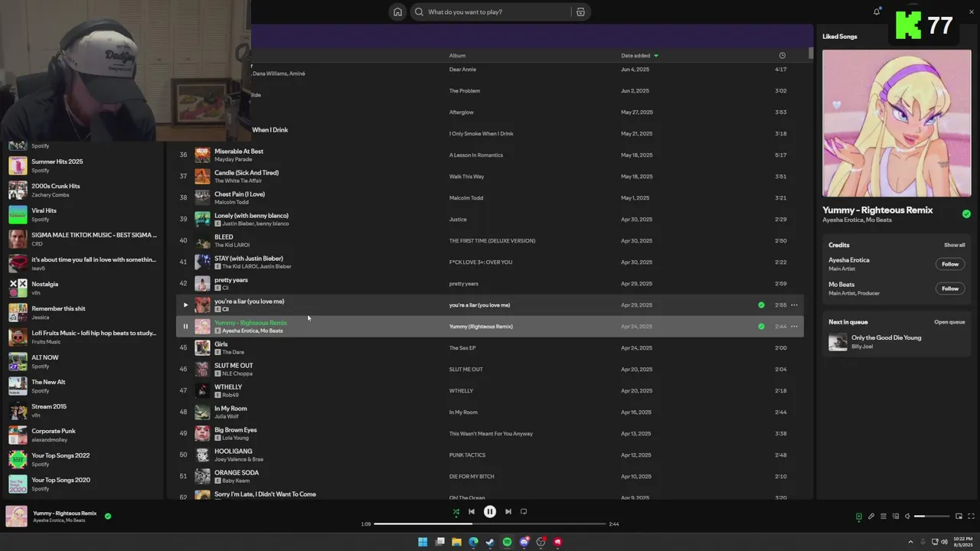Click Spotify icon in taskbar
Screen dimensions: 980x551
click(x=507, y=542)
